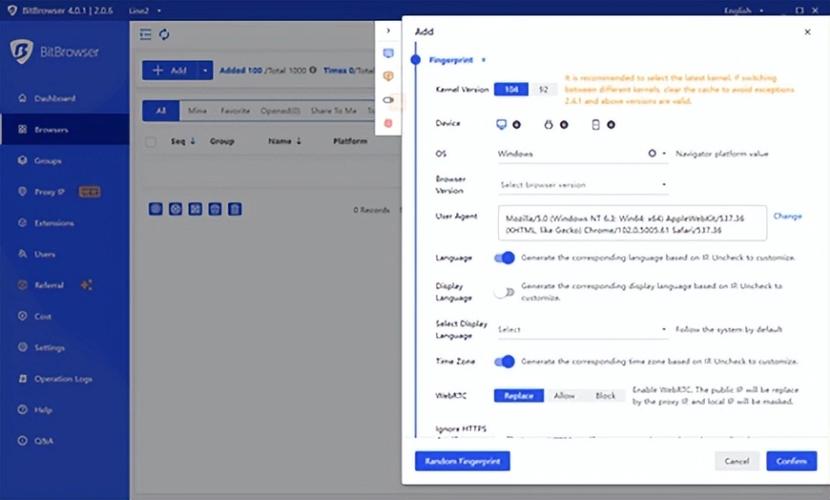830x500 pixels.
Task: Click the BitBrowser shield logo
Action: tap(21, 51)
